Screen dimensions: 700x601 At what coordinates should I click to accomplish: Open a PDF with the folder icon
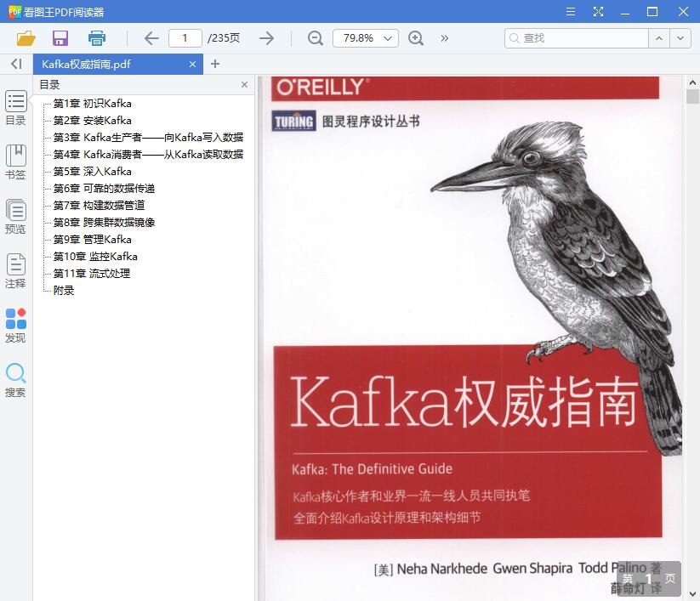[x=26, y=38]
